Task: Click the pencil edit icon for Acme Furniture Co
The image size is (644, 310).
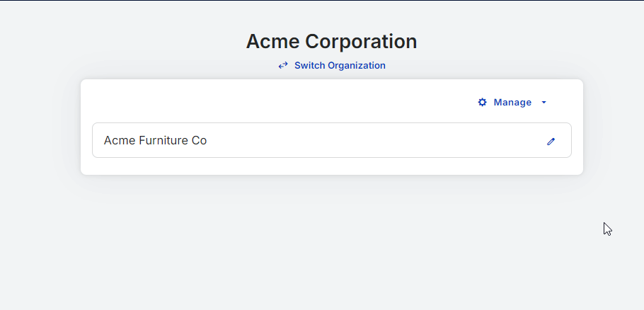Action: [551, 141]
